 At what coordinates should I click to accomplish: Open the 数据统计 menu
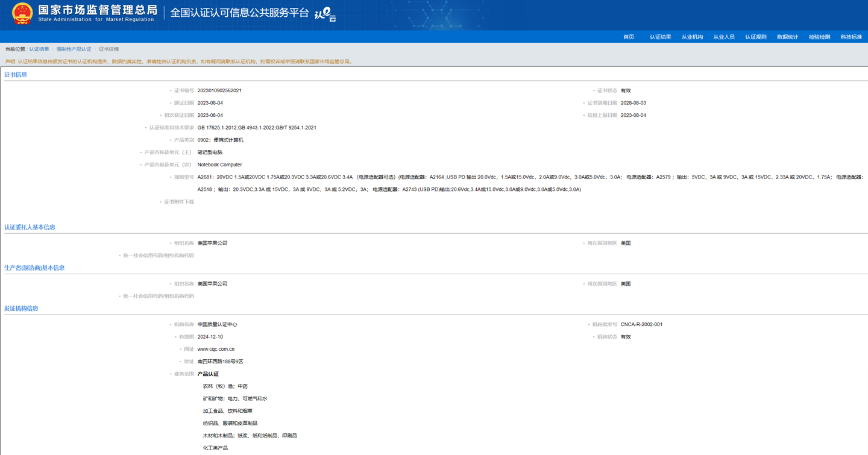click(788, 37)
